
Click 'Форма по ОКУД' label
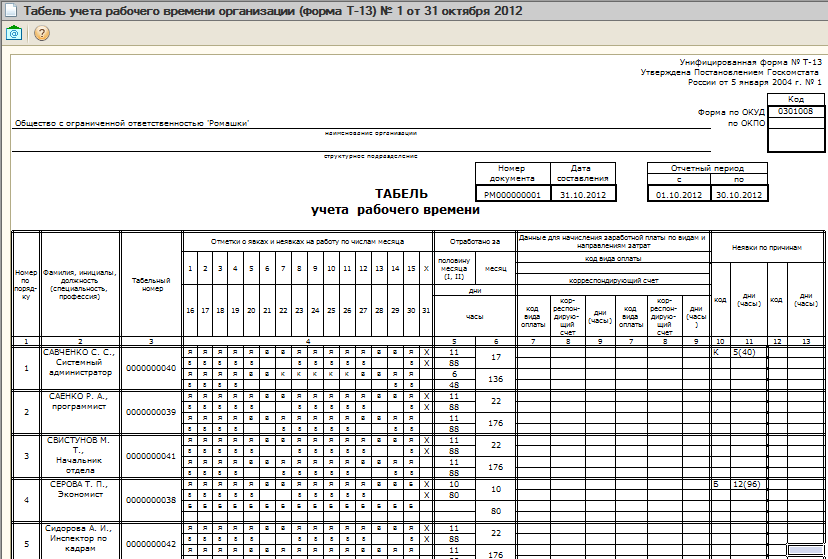[x=731, y=112]
